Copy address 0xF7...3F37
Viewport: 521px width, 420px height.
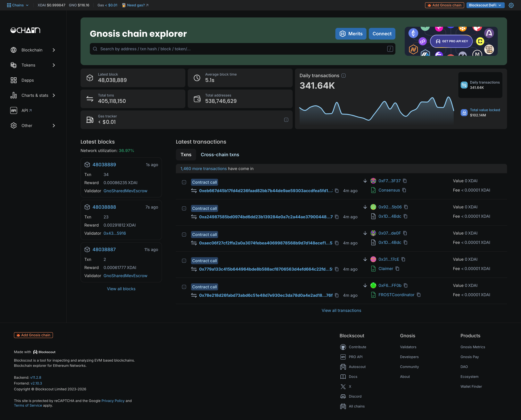(405, 181)
